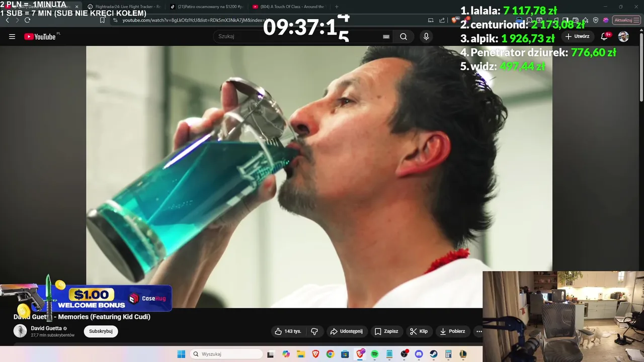Open the YouTube account avatar menu
The width and height of the screenshot is (644, 362).
[623, 37]
